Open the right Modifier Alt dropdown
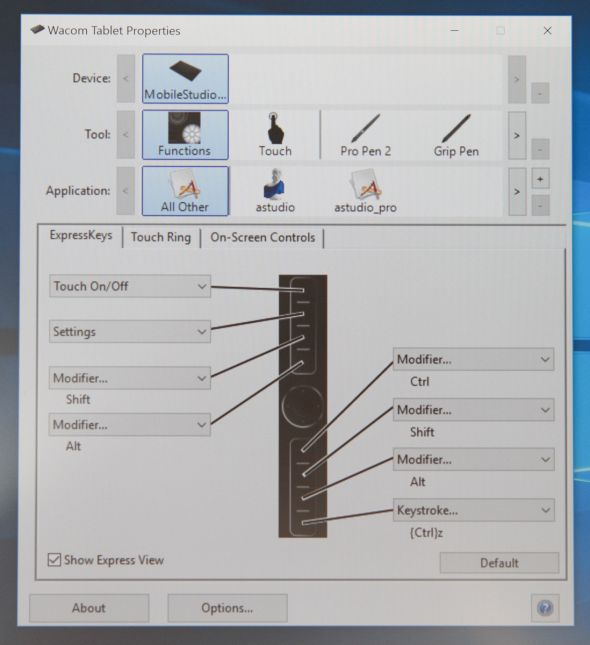 click(474, 459)
